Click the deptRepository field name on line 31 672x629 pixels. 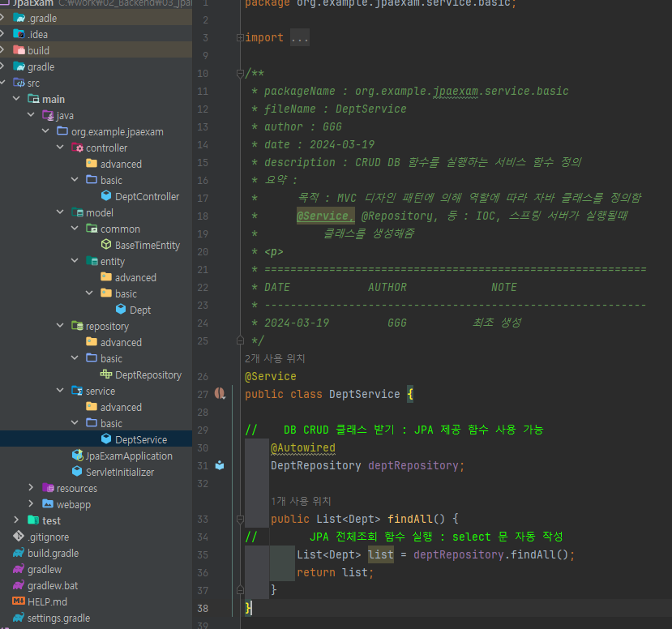[413, 466]
